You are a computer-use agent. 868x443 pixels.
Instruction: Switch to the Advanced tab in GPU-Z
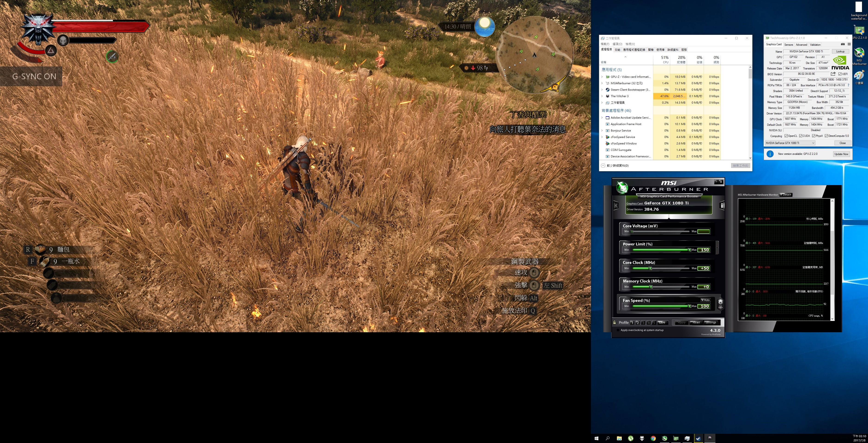(801, 45)
